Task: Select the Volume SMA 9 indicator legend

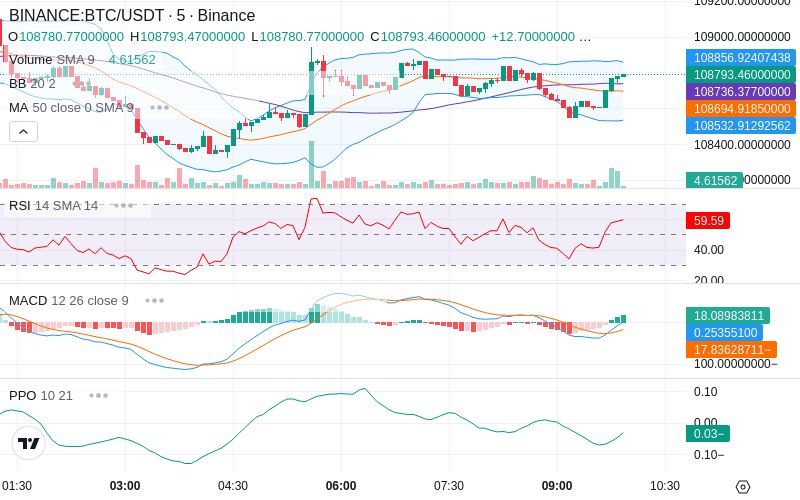Action: [52, 60]
